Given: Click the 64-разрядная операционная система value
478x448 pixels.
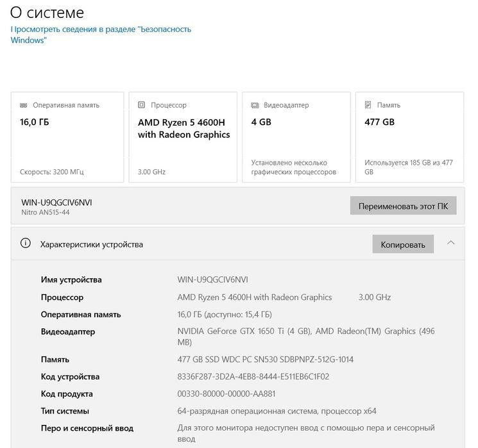Looking at the screenshot, I should click(x=277, y=411).
